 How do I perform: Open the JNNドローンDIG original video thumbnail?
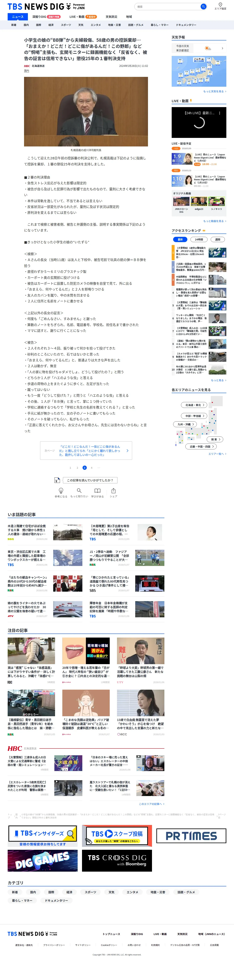(181, 202)
